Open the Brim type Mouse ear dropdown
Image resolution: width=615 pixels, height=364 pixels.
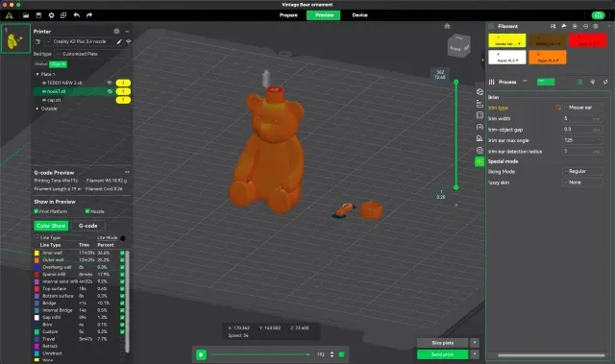(x=582, y=108)
